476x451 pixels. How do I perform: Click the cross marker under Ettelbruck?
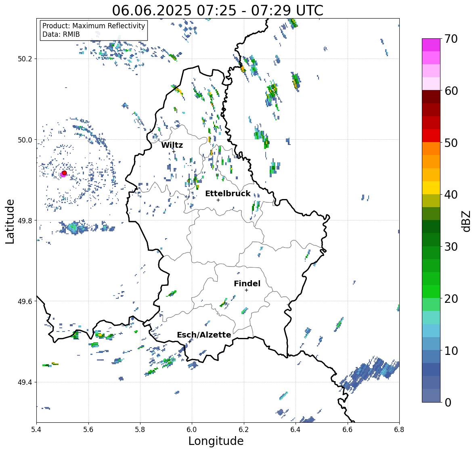218,200
